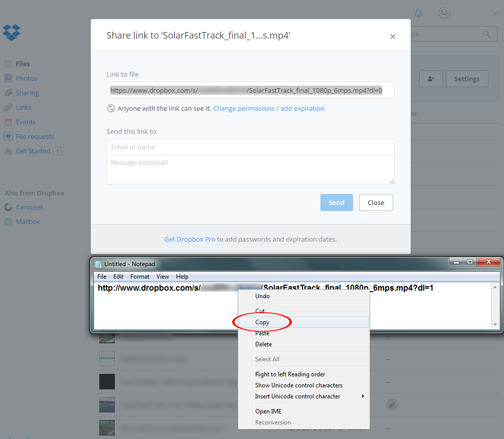Open the Carousel link
This screenshot has height=439, width=504.
[29, 207]
